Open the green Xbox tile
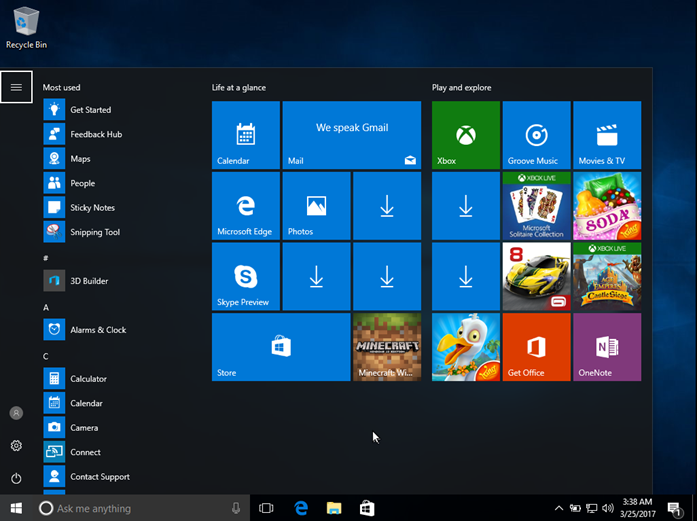 466,135
